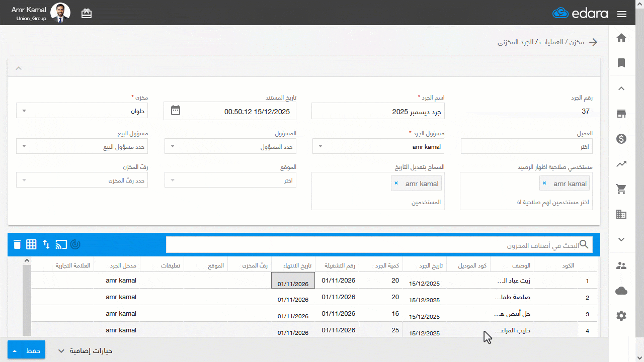Open the people/users sidebar icon

621,265
